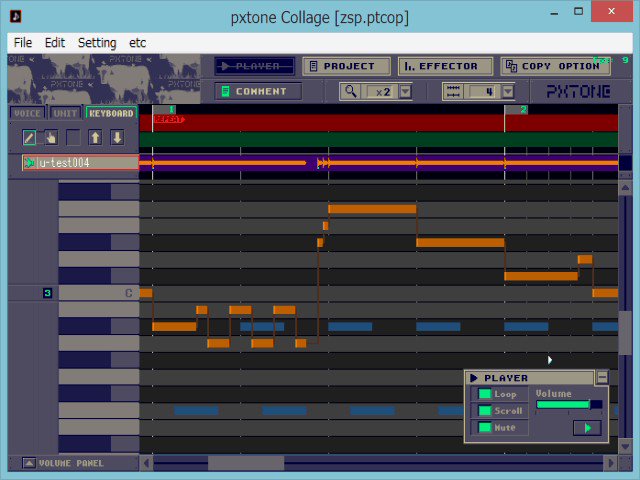This screenshot has height=480, width=640.
Task: Toggle the Scroll option in Player
Action: click(x=485, y=411)
